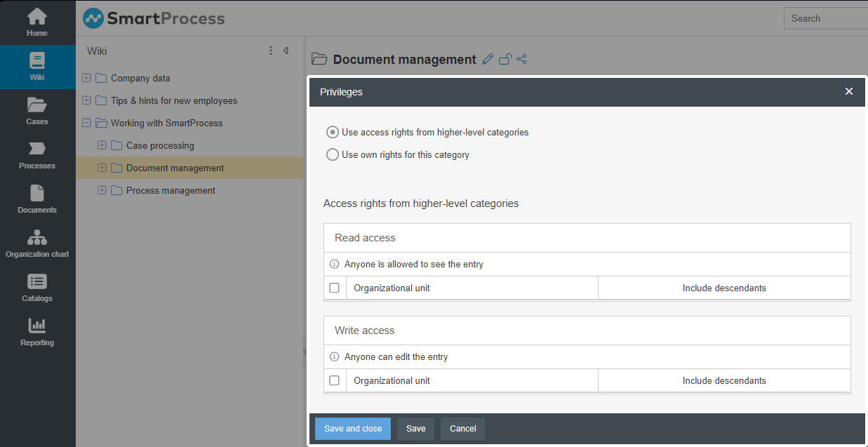The height and width of the screenshot is (447, 868).
Task: Open Catalogs in the sidebar
Action: point(37,288)
